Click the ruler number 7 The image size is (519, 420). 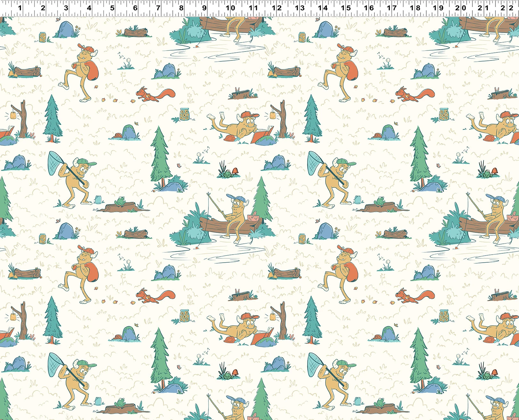(158, 8)
